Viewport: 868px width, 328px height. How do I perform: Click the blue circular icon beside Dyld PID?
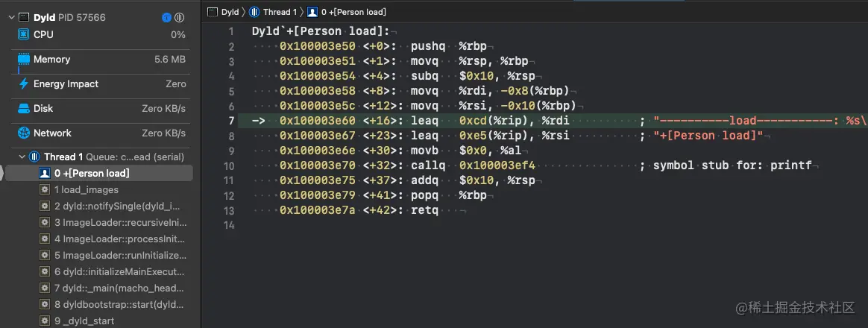click(x=166, y=18)
